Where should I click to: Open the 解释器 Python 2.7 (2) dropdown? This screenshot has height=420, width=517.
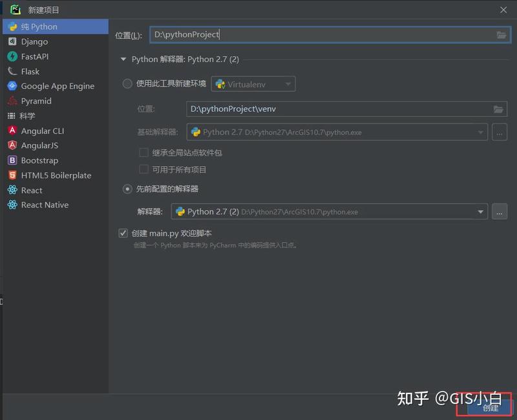pyautogui.click(x=329, y=211)
